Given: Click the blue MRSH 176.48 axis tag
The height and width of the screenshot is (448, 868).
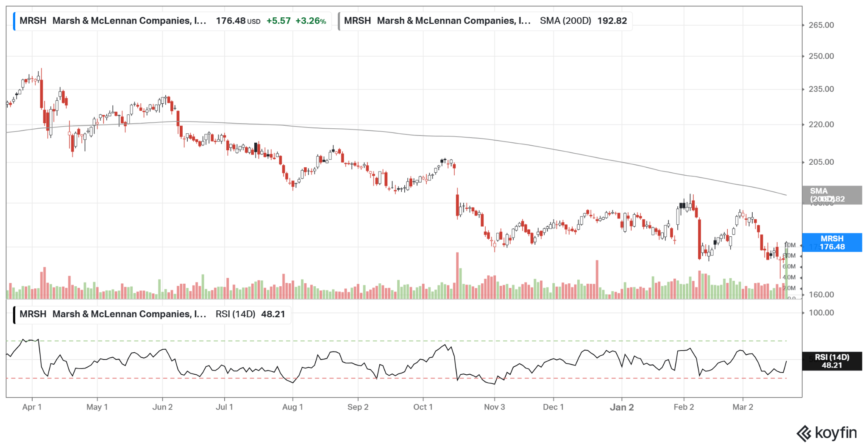Looking at the screenshot, I should pyautogui.click(x=832, y=243).
